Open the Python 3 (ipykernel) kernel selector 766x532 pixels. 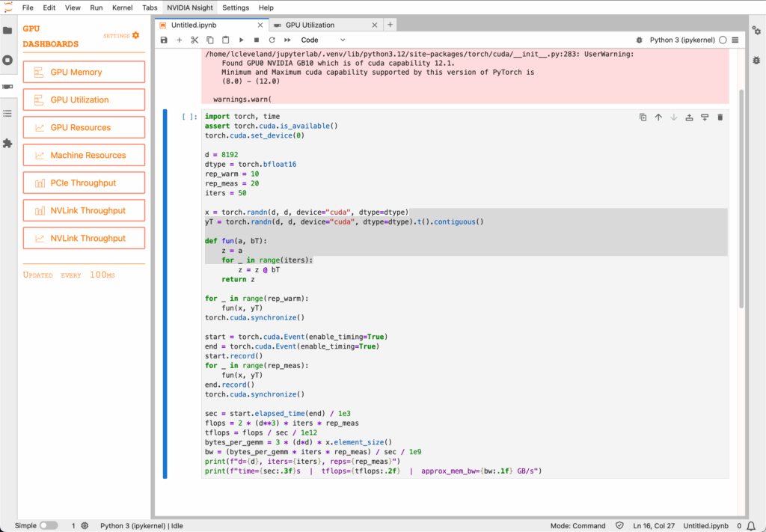point(682,40)
